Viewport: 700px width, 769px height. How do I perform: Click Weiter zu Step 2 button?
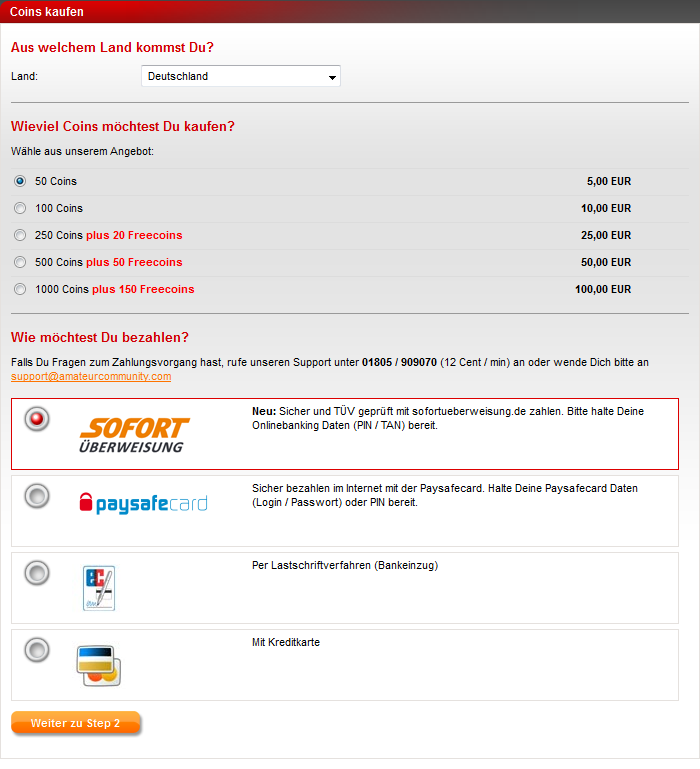coord(76,723)
